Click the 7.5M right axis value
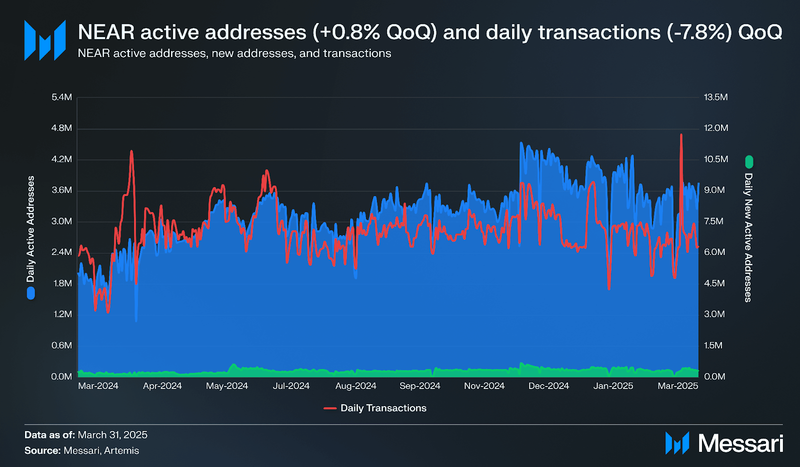This screenshot has height=467, width=800. (714, 222)
